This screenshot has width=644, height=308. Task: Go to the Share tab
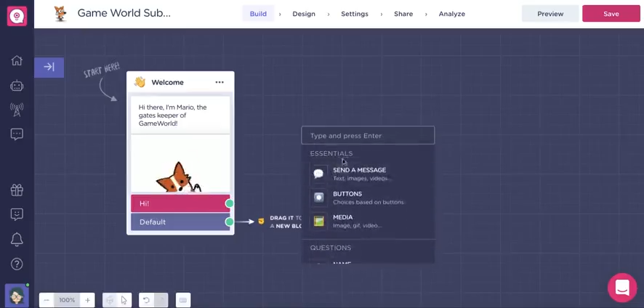point(403,14)
